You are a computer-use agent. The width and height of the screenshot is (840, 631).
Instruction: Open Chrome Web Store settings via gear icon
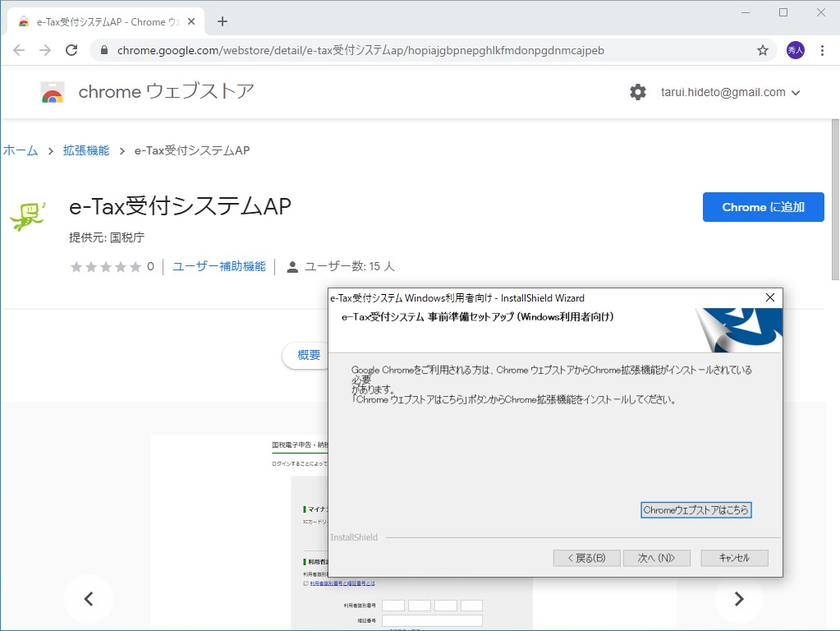point(637,92)
